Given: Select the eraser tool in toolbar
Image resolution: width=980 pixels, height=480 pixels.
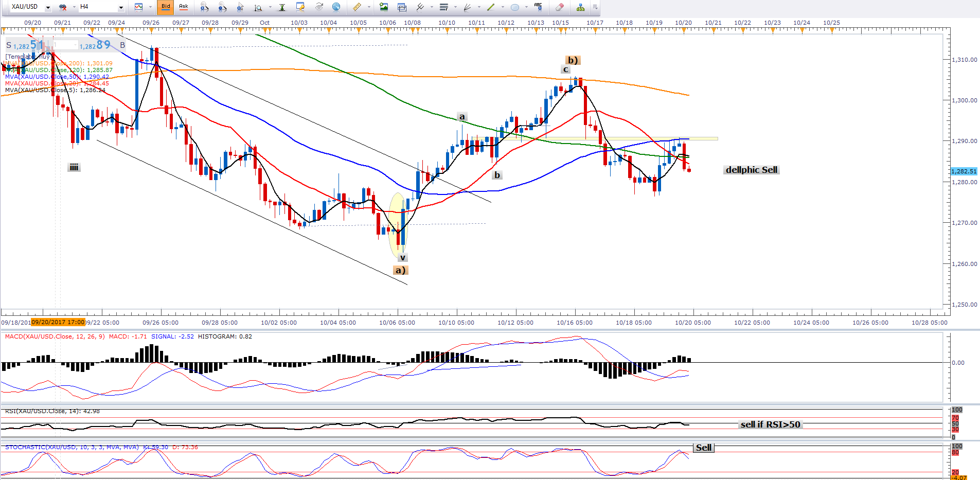Looking at the screenshot, I should coord(560,7).
